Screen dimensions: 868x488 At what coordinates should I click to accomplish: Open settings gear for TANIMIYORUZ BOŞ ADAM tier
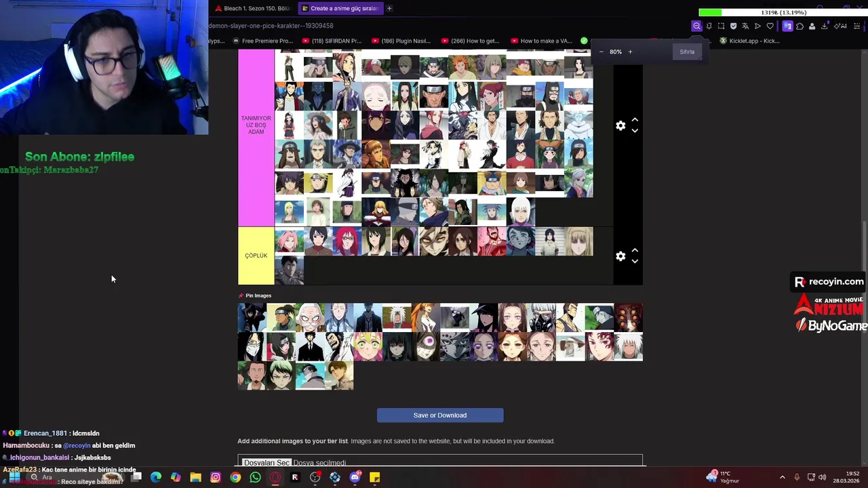(x=620, y=125)
